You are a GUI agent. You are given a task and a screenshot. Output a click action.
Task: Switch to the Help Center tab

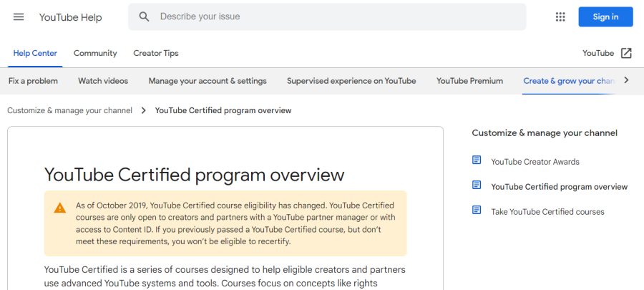click(35, 54)
